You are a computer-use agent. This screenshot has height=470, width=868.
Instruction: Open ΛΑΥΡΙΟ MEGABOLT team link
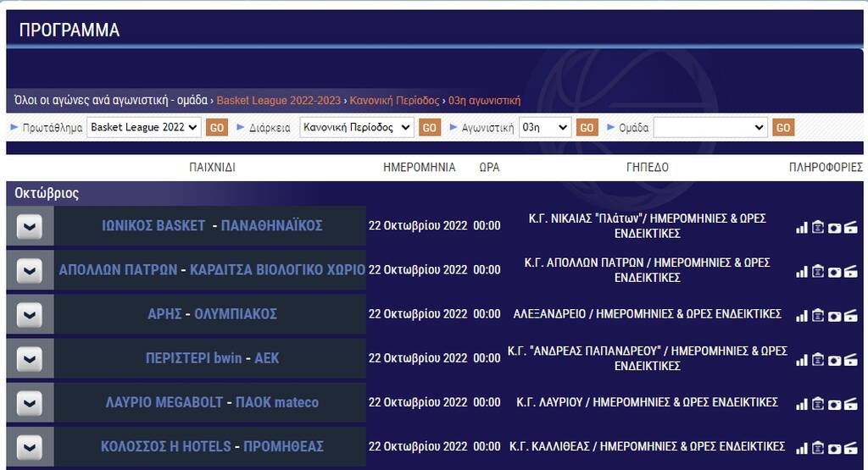(x=164, y=402)
